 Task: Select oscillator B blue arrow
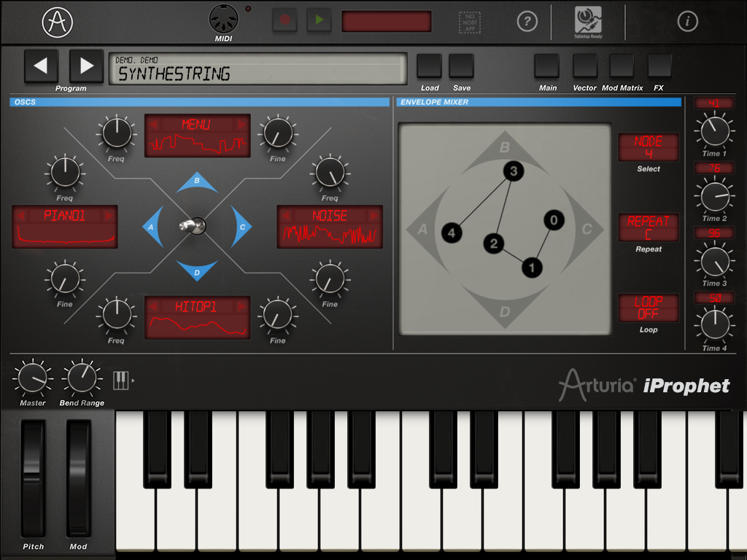tap(197, 182)
